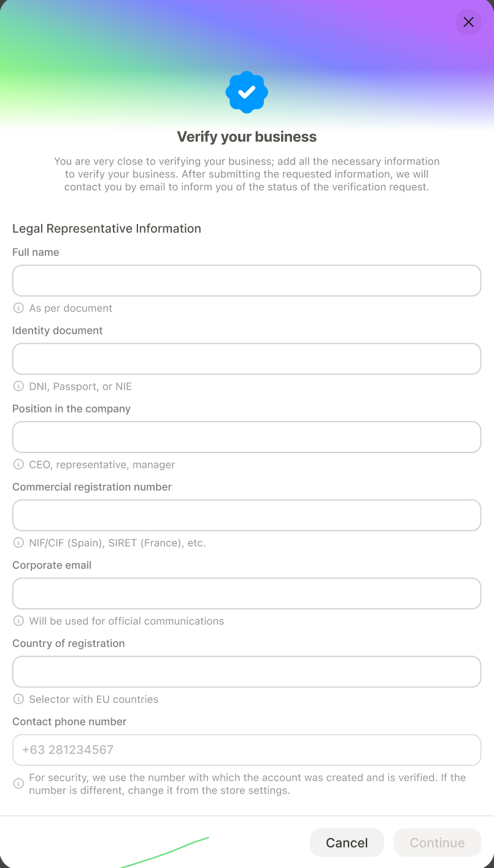Click the Identity document text field
Screen dimensions: 494x868
pyautogui.click(x=247, y=358)
